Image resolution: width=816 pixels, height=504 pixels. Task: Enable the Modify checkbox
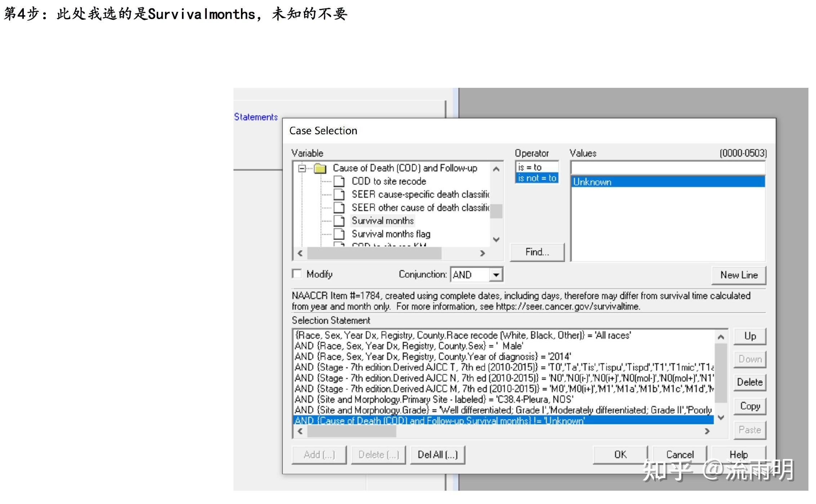point(297,274)
